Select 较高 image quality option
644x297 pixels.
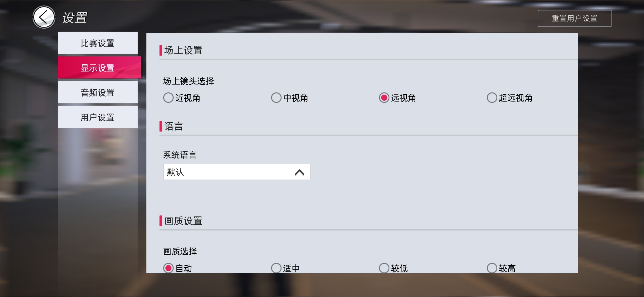tap(492, 268)
